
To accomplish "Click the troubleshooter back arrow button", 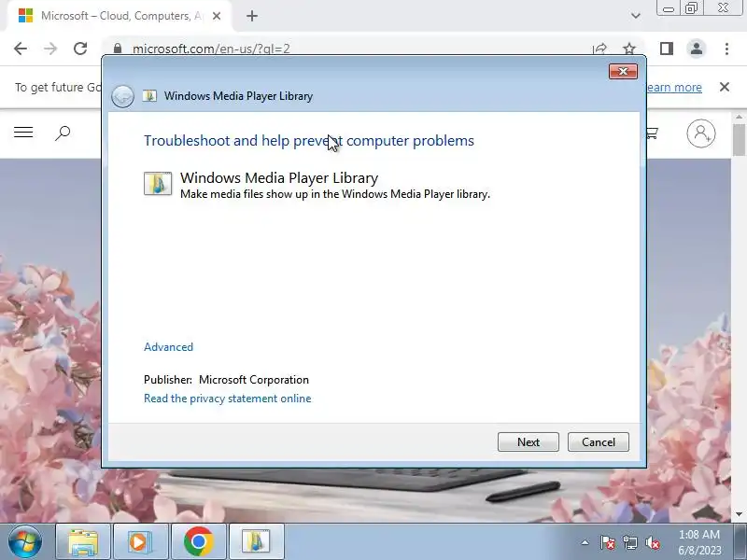I will coord(122,96).
